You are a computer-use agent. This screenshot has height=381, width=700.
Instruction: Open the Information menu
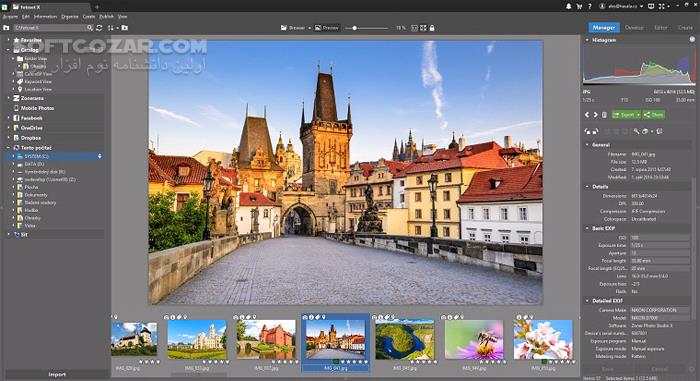[x=46, y=17]
